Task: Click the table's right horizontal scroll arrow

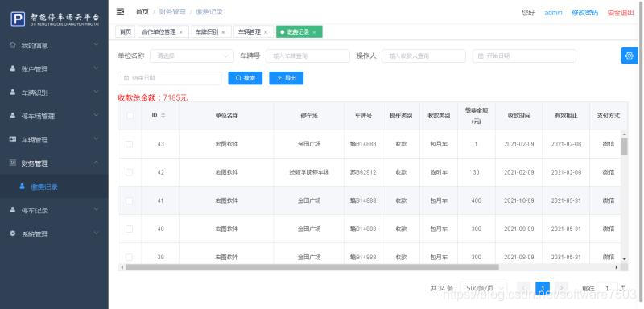Action: pos(616,267)
